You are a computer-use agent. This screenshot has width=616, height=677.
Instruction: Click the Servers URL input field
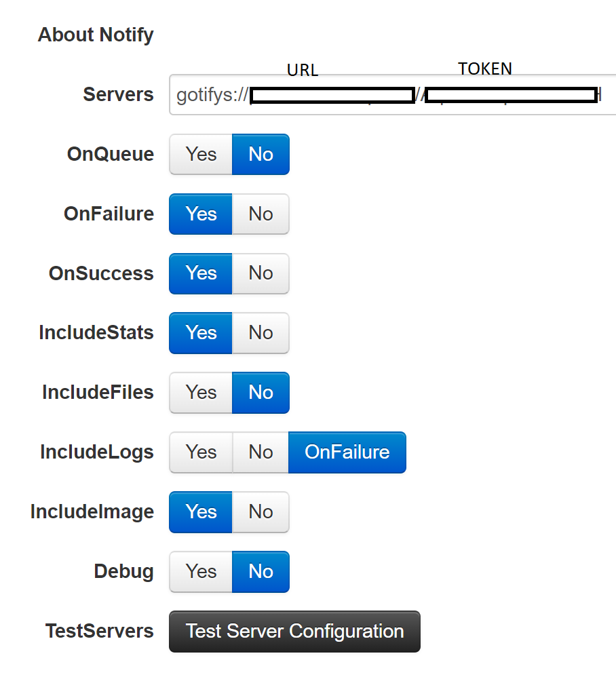point(387,95)
